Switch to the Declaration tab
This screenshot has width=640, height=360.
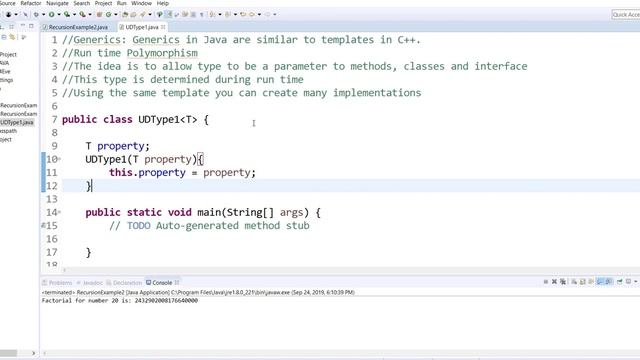coord(124,282)
